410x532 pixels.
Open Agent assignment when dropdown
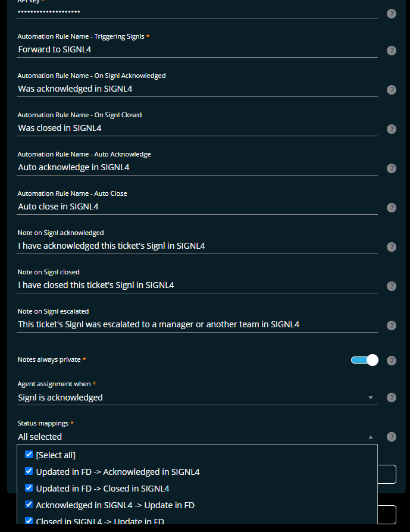point(197,398)
